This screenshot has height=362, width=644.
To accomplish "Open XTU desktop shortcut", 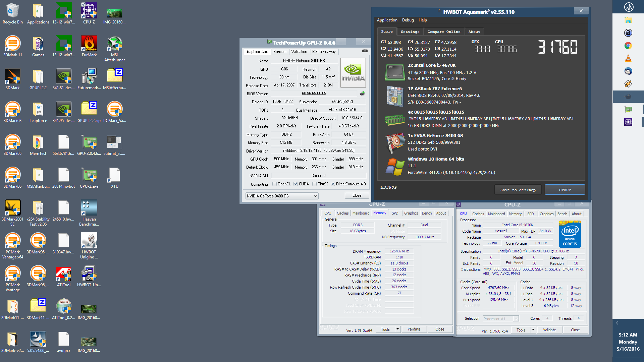I will pos(114,178).
